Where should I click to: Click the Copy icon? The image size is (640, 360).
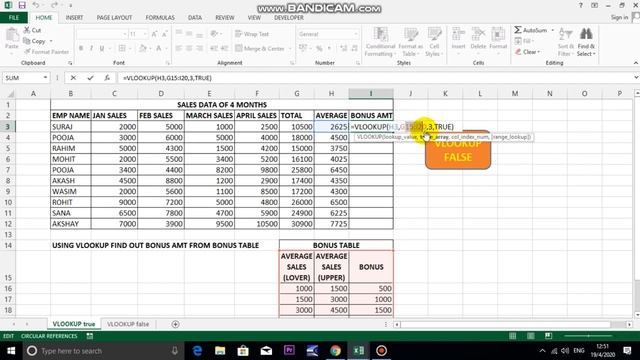click(27, 41)
